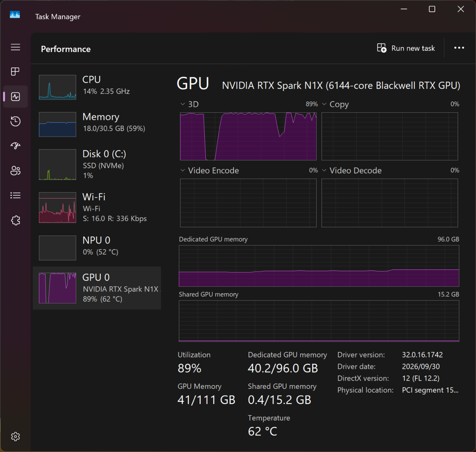Image resolution: width=476 pixels, height=452 pixels.
Task: Click the Performance page heading
Action: [66, 49]
